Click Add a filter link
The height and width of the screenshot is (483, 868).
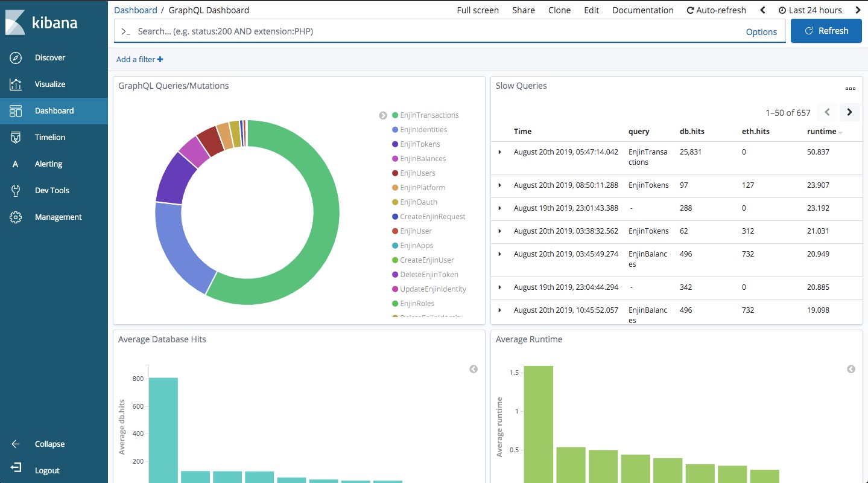[140, 59]
